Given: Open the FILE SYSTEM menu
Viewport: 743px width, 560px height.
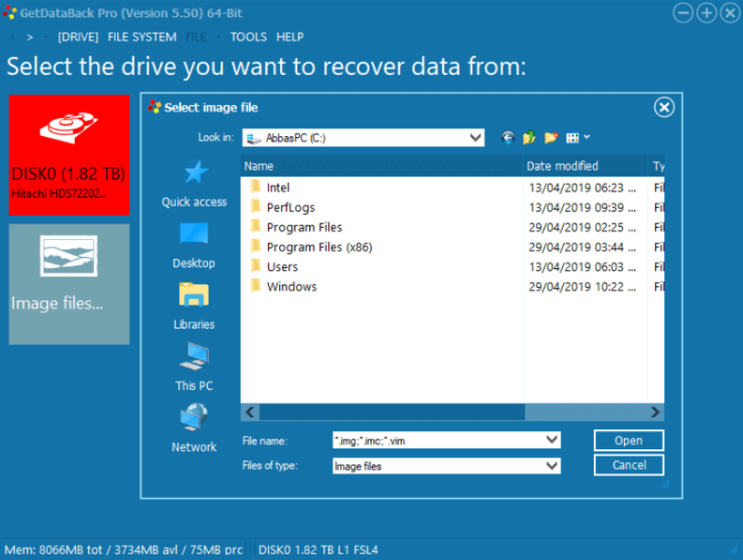Looking at the screenshot, I should (142, 38).
